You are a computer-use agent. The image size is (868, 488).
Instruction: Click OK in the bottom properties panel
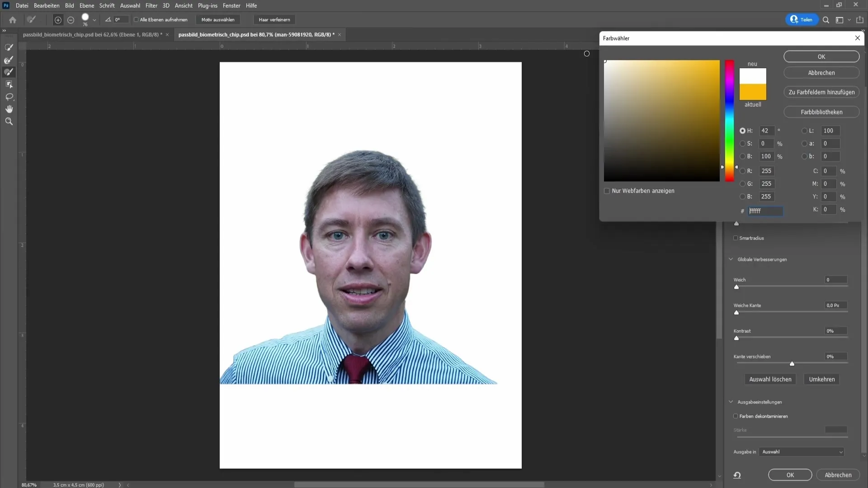pyautogui.click(x=790, y=475)
